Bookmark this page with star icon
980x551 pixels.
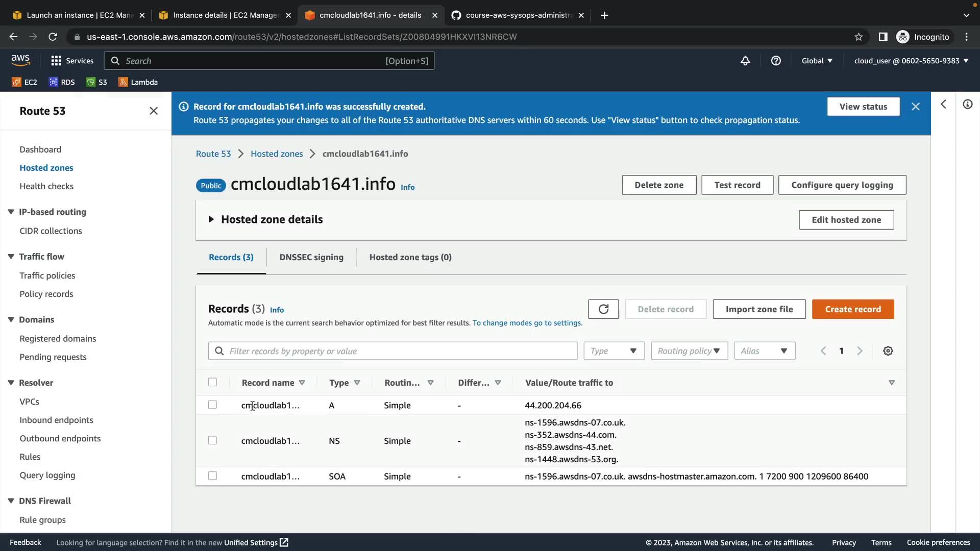click(859, 37)
